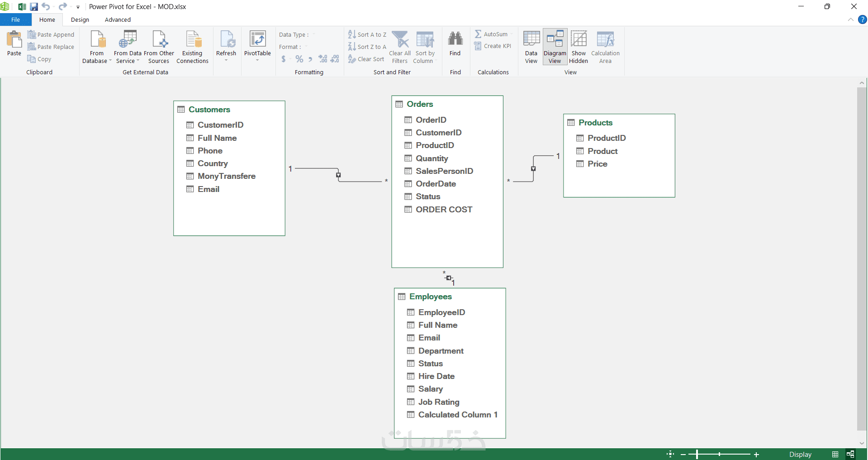Select the Price field in Products
The width and height of the screenshot is (868, 460).
coord(597,164)
